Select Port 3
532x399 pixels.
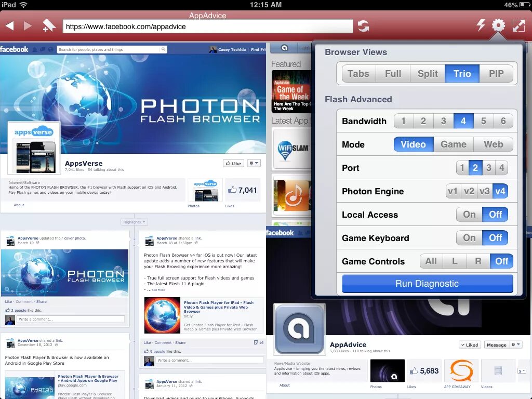(x=488, y=168)
